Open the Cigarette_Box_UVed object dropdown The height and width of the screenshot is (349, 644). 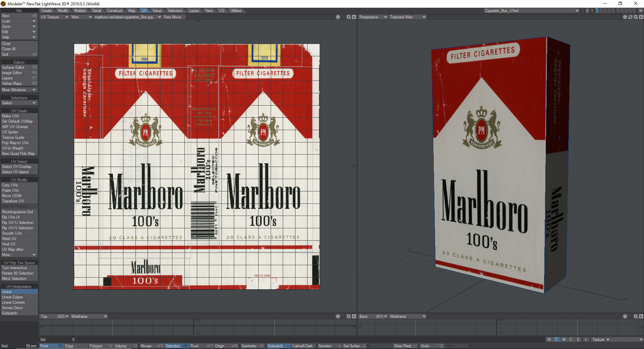pyautogui.click(x=531, y=11)
